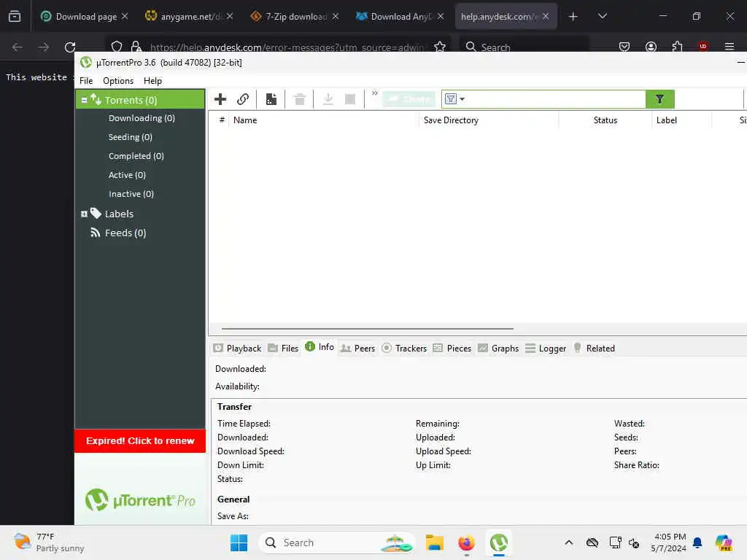Select Seeding (0) in sidebar
Viewport: 747px width, 560px height.
coord(130,137)
